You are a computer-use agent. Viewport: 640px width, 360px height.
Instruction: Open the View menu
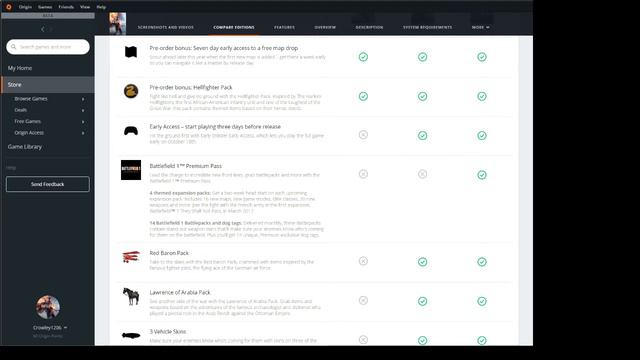click(x=85, y=7)
